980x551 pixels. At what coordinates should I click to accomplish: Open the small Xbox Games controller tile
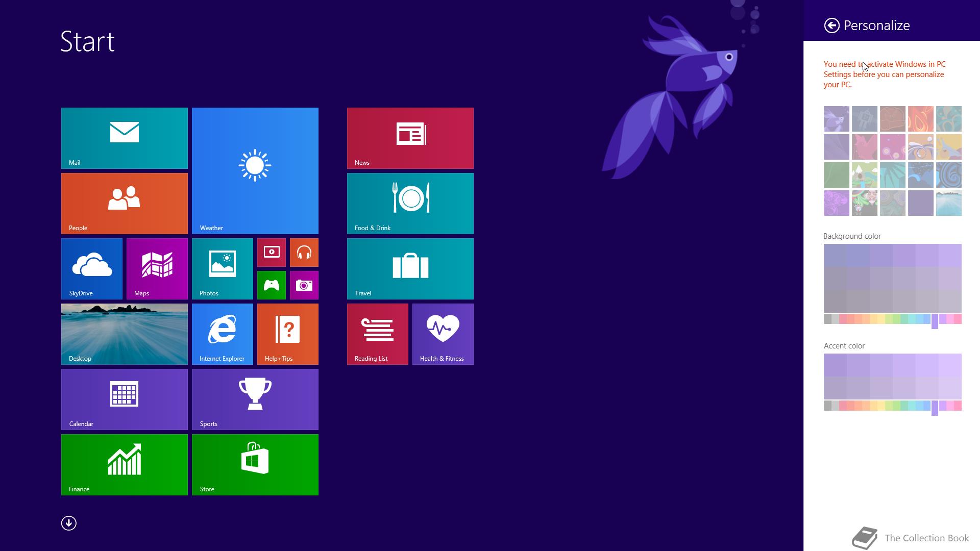pyautogui.click(x=271, y=285)
